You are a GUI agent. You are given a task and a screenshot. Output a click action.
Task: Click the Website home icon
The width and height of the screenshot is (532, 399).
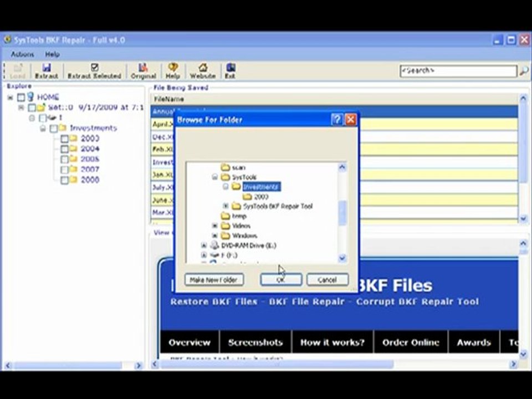[x=203, y=67]
